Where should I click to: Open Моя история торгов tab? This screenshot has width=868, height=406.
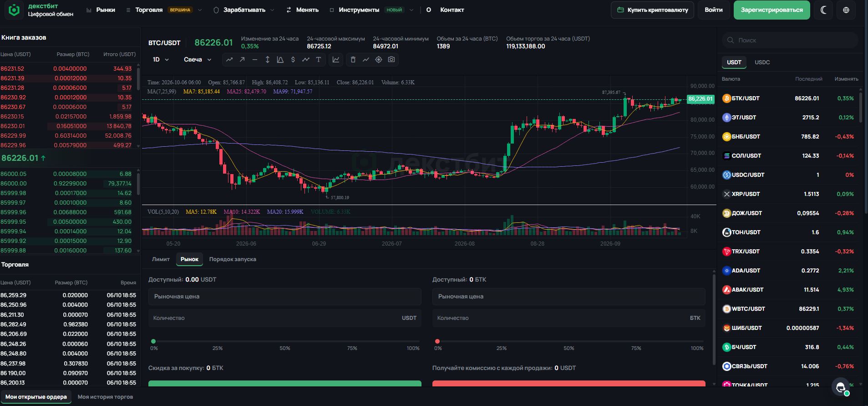tap(106, 397)
